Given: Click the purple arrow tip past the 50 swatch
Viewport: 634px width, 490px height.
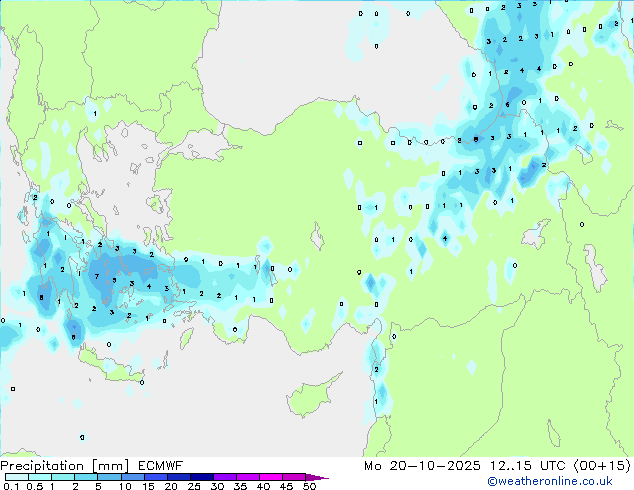Looking at the screenshot, I should (x=317, y=477).
